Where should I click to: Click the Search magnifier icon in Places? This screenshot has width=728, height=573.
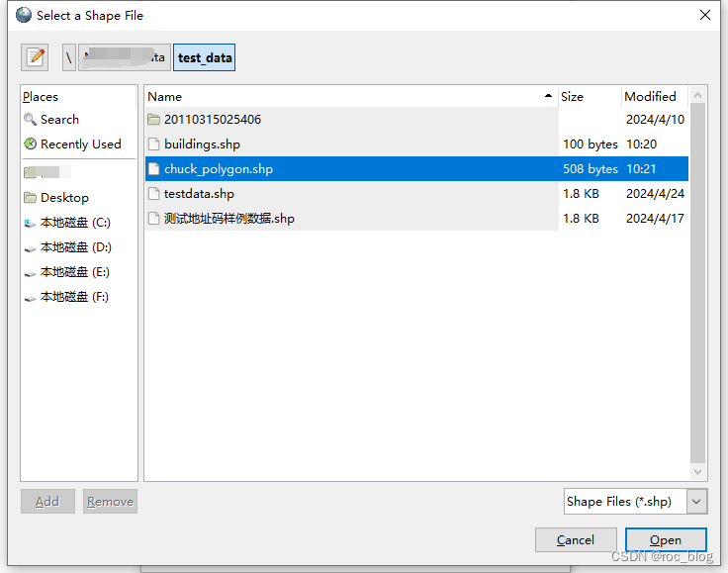[30, 120]
